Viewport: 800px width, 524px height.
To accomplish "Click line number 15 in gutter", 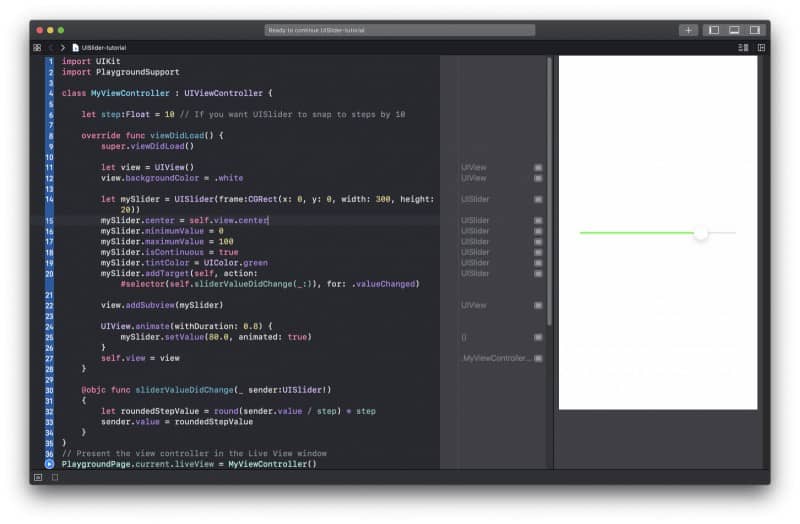I will coord(49,220).
